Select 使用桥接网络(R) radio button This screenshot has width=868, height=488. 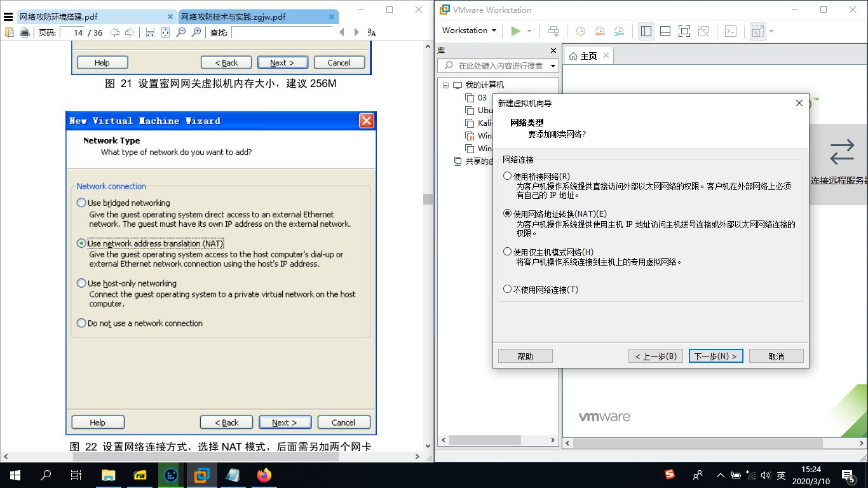click(x=507, y=176)
